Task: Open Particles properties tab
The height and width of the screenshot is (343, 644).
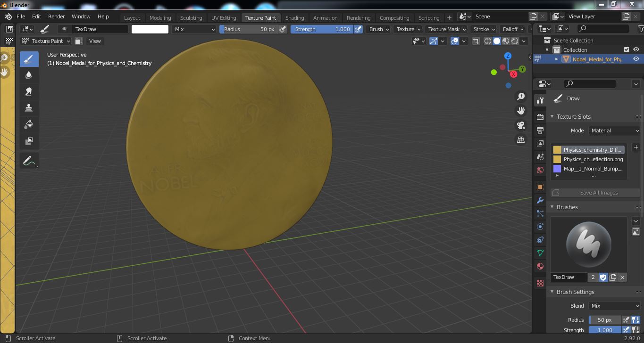Action: click(x=540, y=213)
